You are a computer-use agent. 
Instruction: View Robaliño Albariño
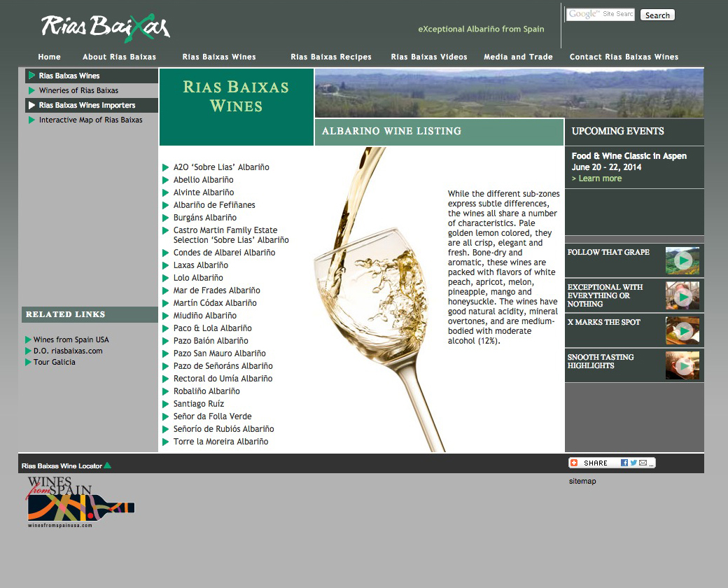coord(206,391)
